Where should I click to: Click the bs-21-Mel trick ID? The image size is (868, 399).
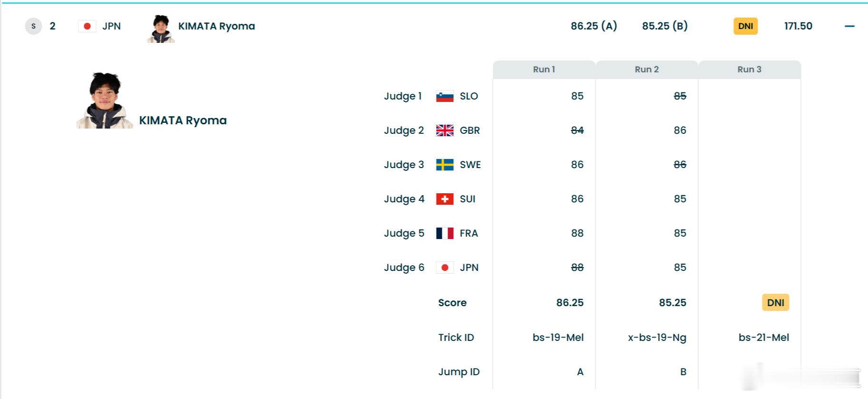[763, 338]
